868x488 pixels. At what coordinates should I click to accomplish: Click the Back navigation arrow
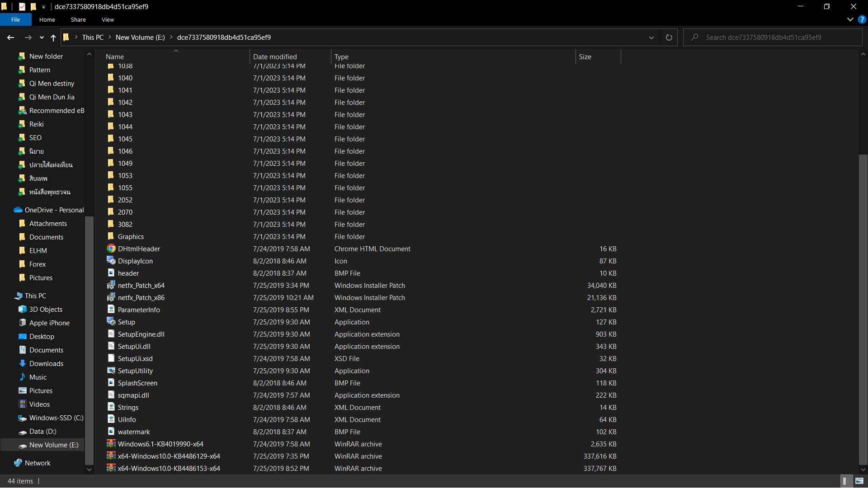coord(10,38)
